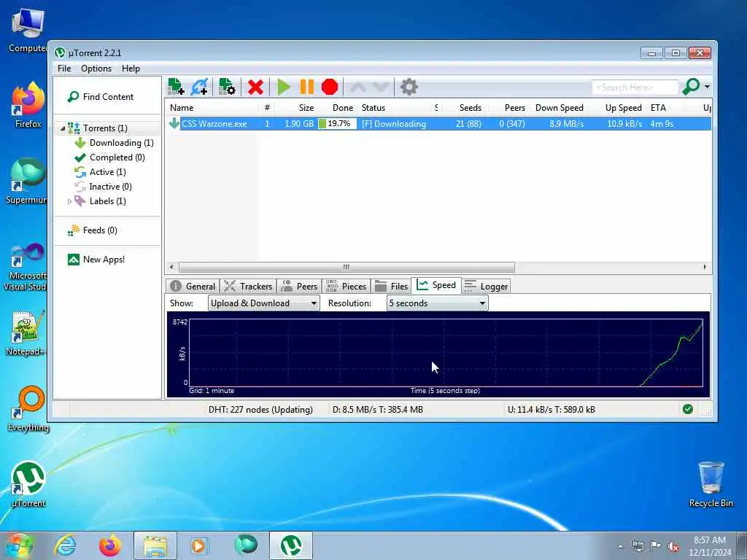Start torrent with green play icon
747x560 pixels.
(284, 87)
